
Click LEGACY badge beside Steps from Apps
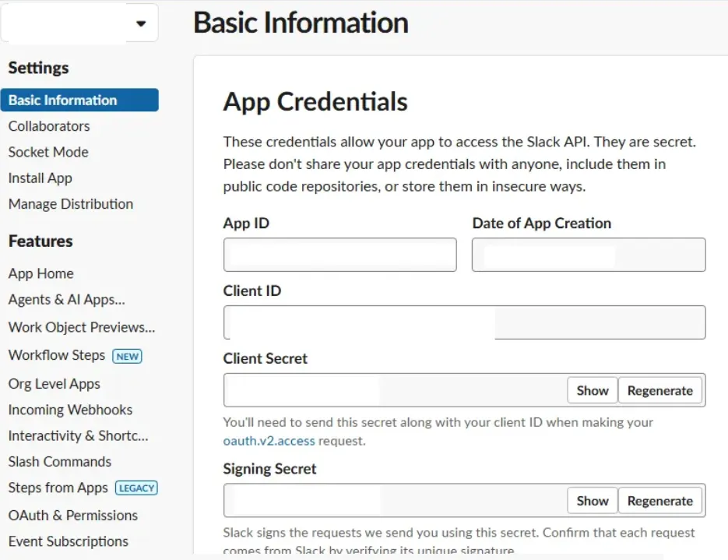(x=136, y=488)
